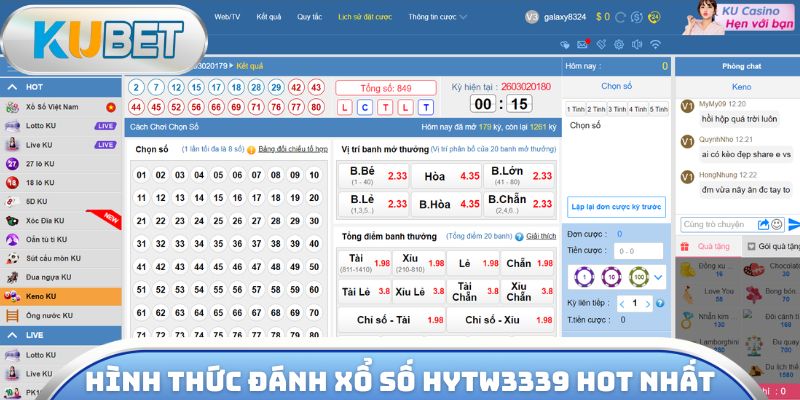Viewport: 800px width, 400px height.
Task: Open the favorites hearts icon
Action: click(565, 45)
